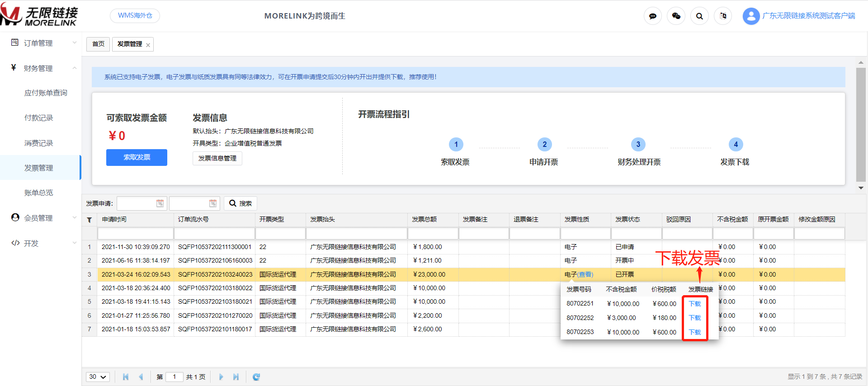Open the WeChat icon in header
The width and height of the screenshot is (868, 386).
676,16
